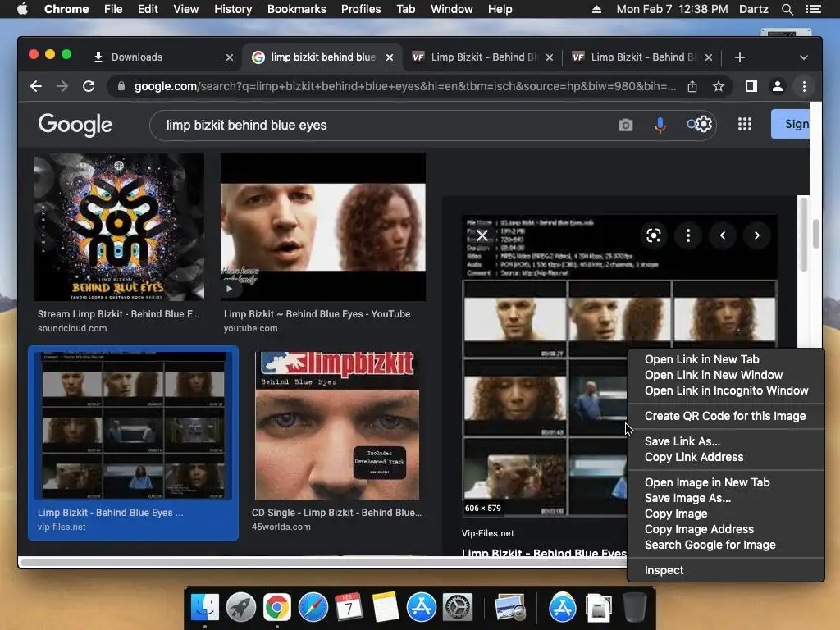Open a new browser tab
Image resolution: width=840 pixels, height=630 pixels.
tap(739, 57)
